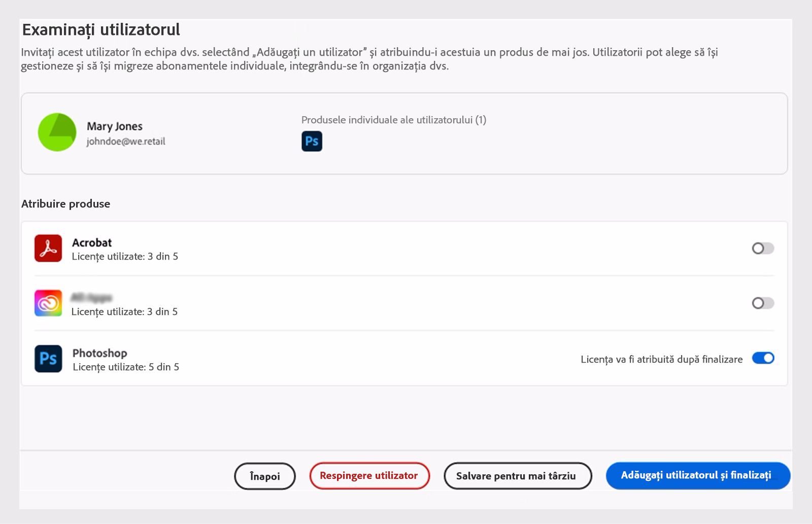Enable the Acrobat license toggle
Viewport: 812px width, 524px height.
[x=762, y=248]
